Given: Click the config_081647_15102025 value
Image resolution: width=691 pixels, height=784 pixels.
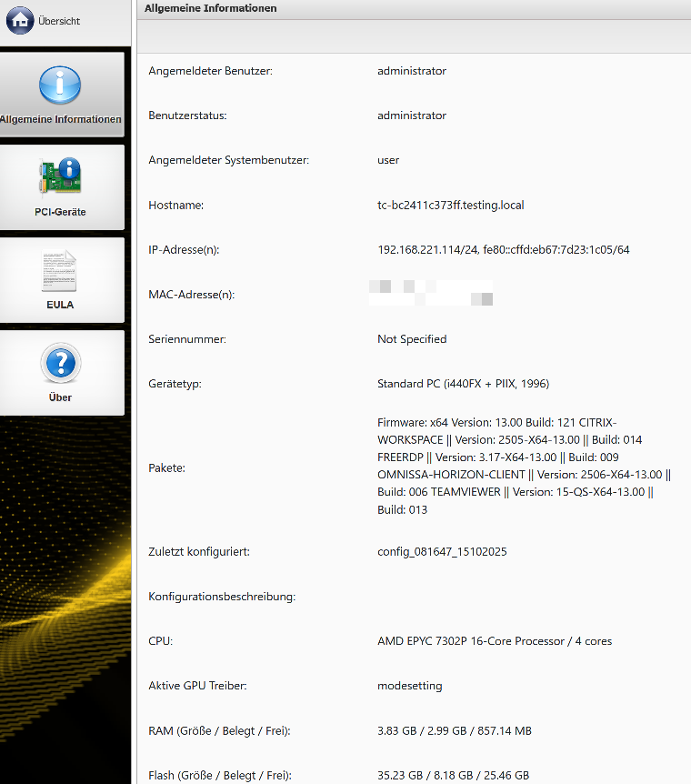Looking at the screenshot, I should pos(441,552).
